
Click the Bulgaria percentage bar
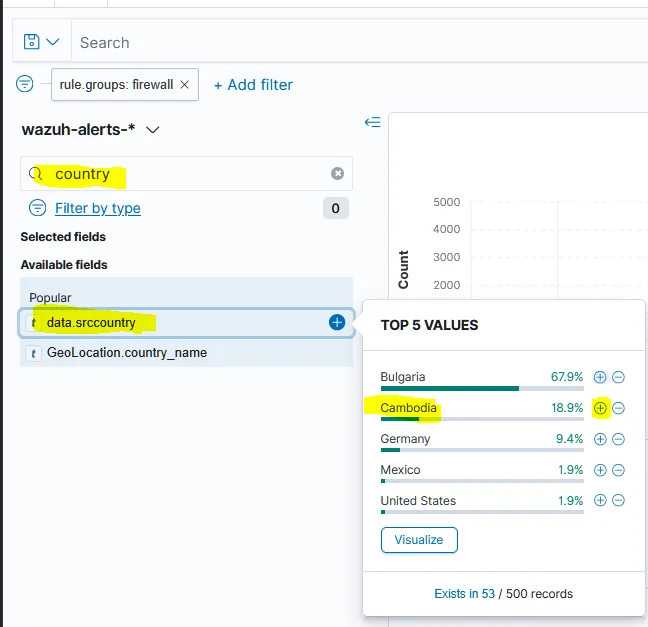482,389
